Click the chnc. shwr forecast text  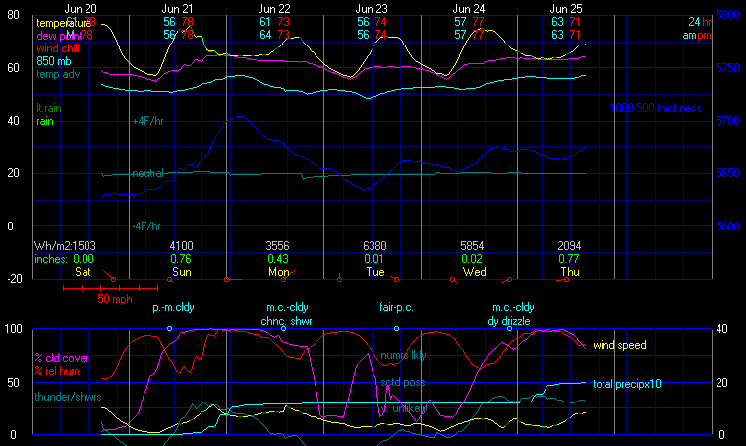[x=286, y=321]
